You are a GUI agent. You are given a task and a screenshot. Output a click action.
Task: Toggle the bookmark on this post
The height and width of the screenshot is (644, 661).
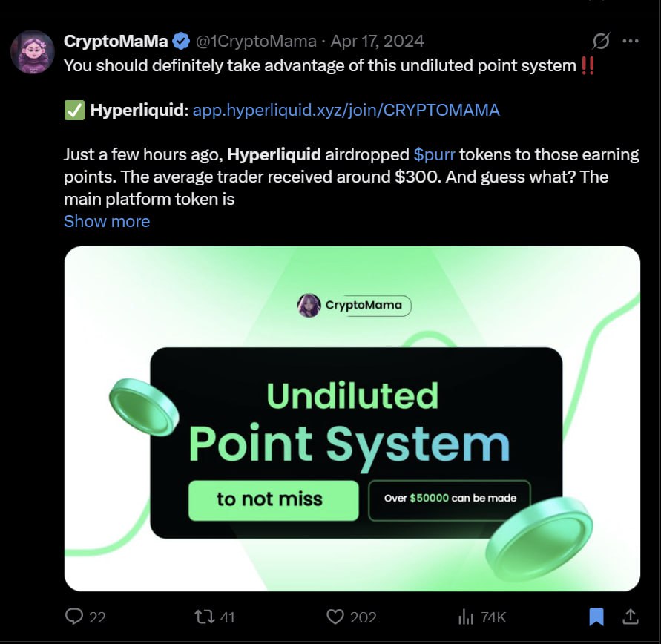point(596,617)
